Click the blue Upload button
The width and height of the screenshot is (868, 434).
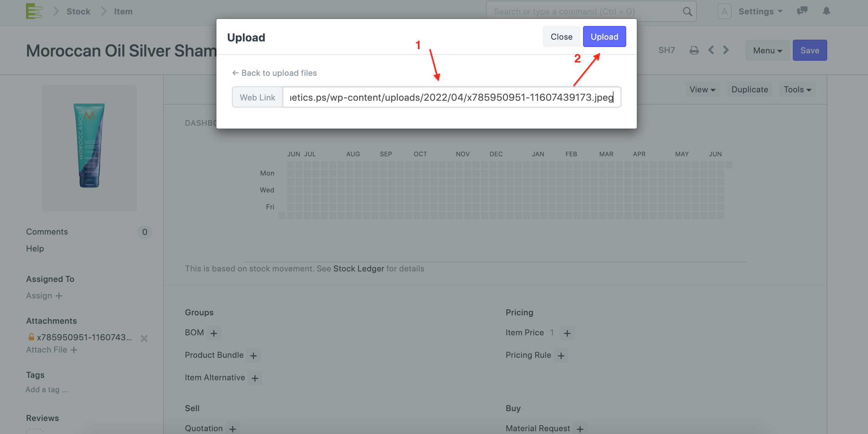coord(604,37)
